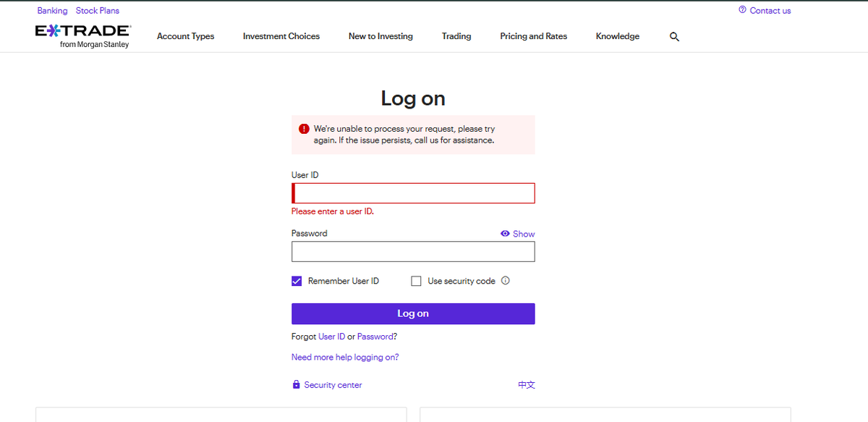Click the Show password text

pos(524,234)
